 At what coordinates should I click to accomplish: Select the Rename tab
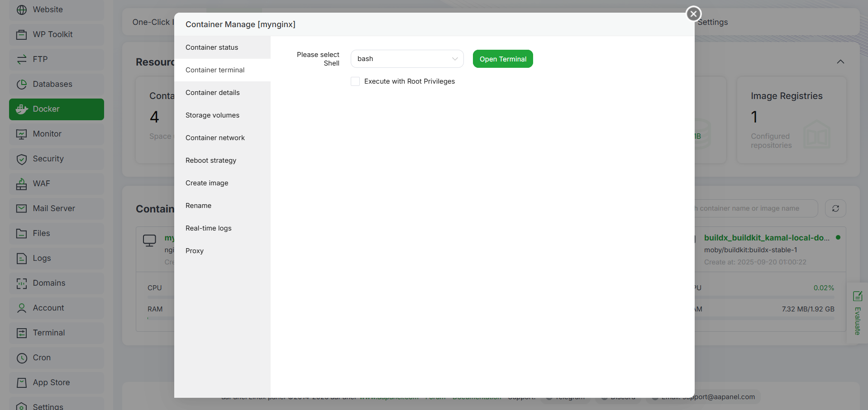tap(222, 206)
